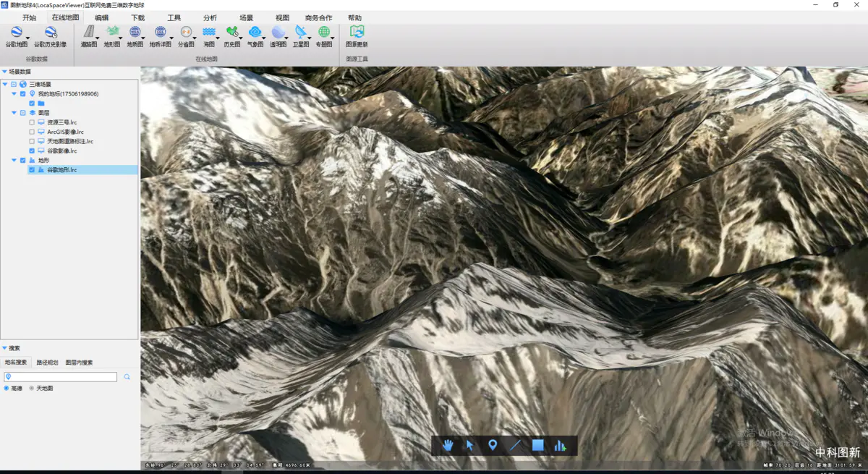This screenshot has height=474, width=868.
Task: Select the 天地图 radio button
Action: 32,389
